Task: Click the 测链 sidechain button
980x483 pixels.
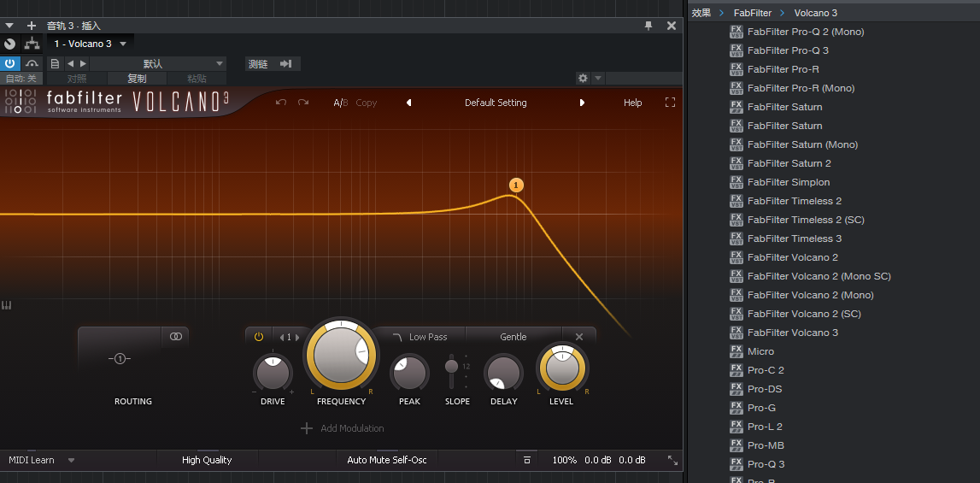Action: tap(273, 64)
